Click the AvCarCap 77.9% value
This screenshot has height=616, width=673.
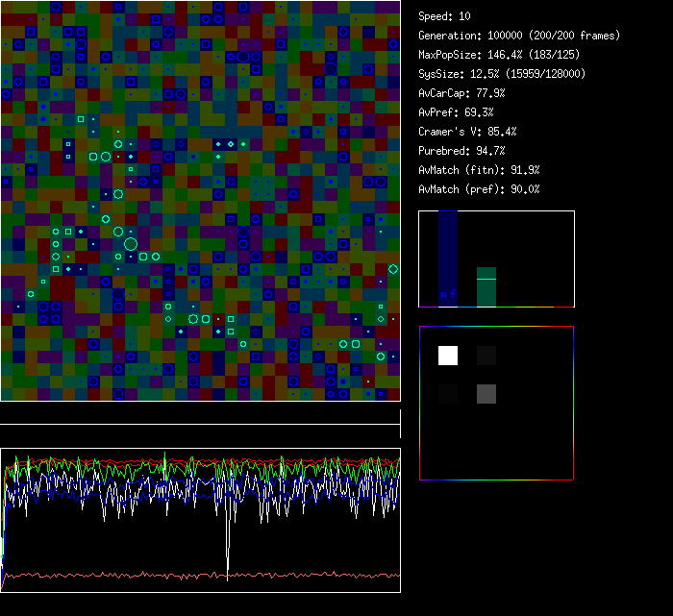461,93
